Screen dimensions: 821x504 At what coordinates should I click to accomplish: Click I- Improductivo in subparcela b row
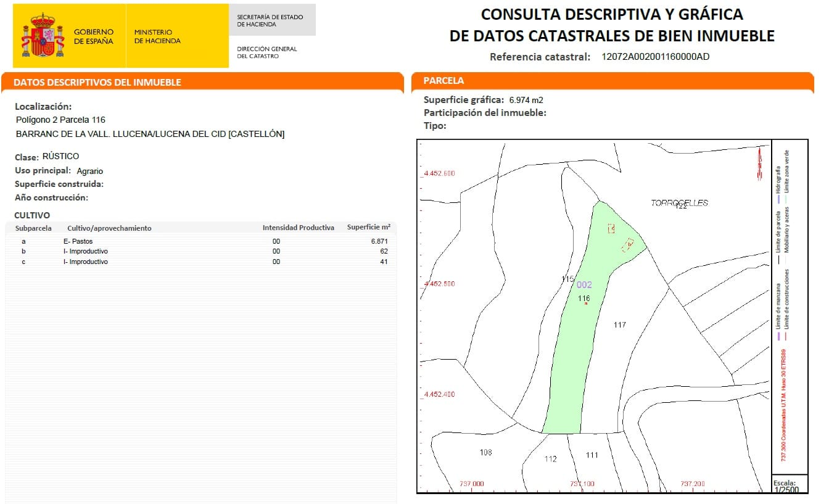coord(86,252)
